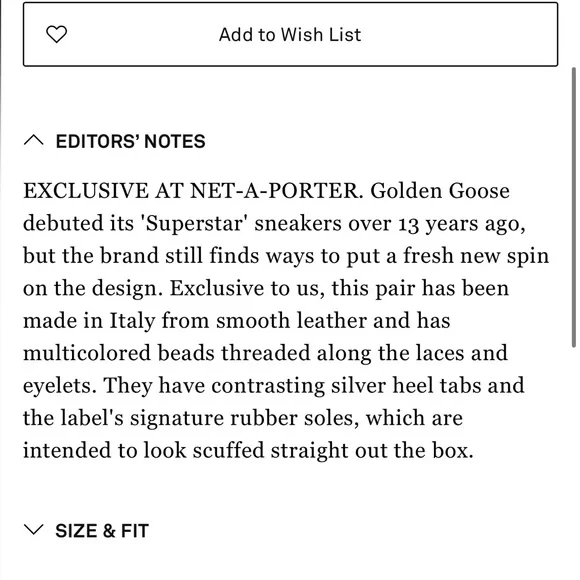
Task: Click the words 'Golden Goose' in the description
Action: coord(440,191)
